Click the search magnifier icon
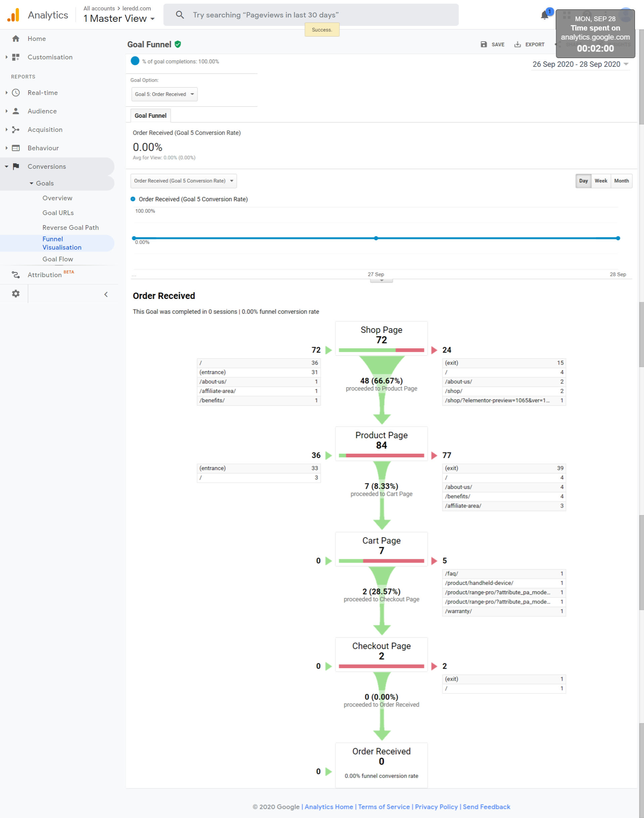644x818 pixels. tap(180, 15)
